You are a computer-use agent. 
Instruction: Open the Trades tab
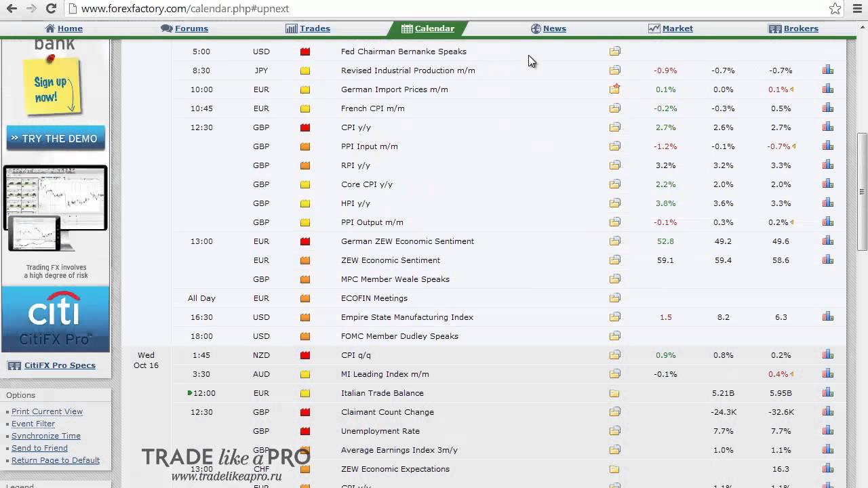(308, 28)
